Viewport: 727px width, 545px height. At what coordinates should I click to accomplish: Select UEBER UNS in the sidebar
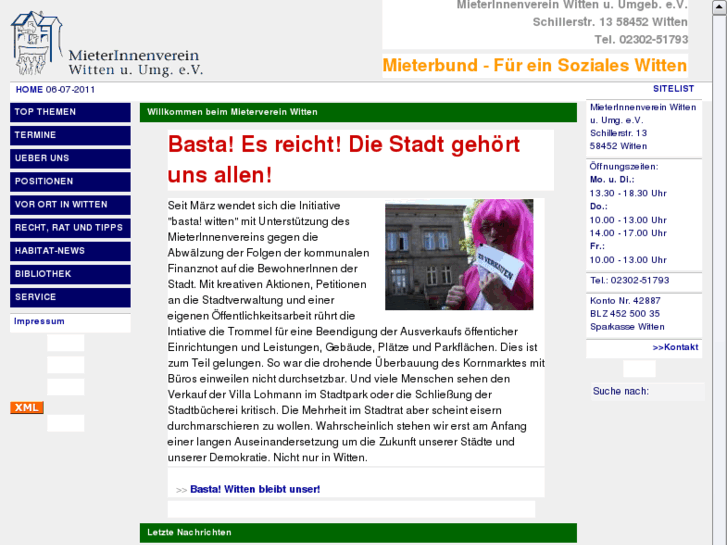click(x=70, y=159)
